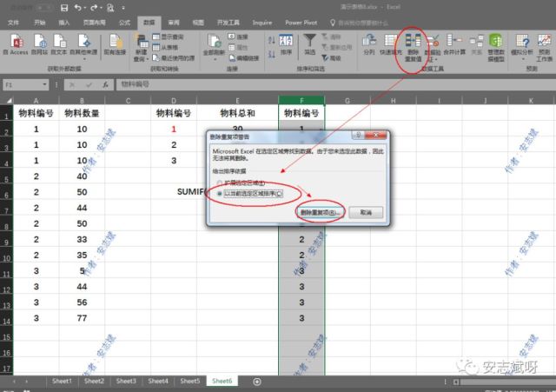Click sheet tabs scroll-left arrow
The image size is (556, 392).
point(14,382)
